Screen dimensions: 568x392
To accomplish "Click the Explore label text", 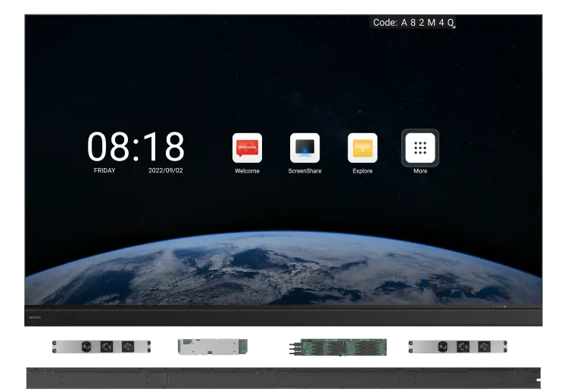I will click(362, 171).
